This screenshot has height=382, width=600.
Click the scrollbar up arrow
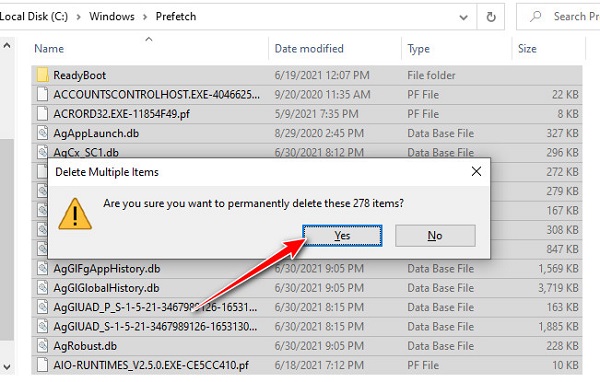coord(7,46)
